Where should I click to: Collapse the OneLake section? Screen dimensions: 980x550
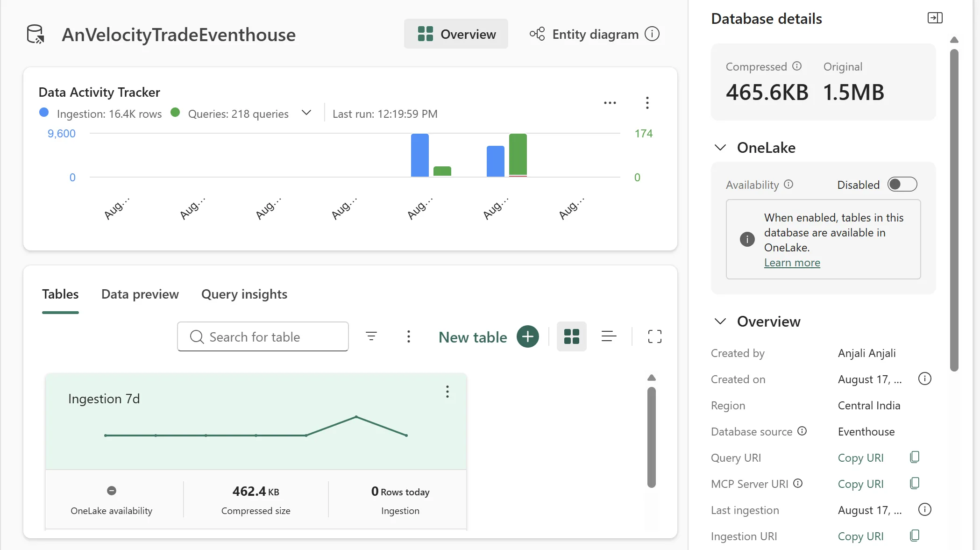pos(720,148)
